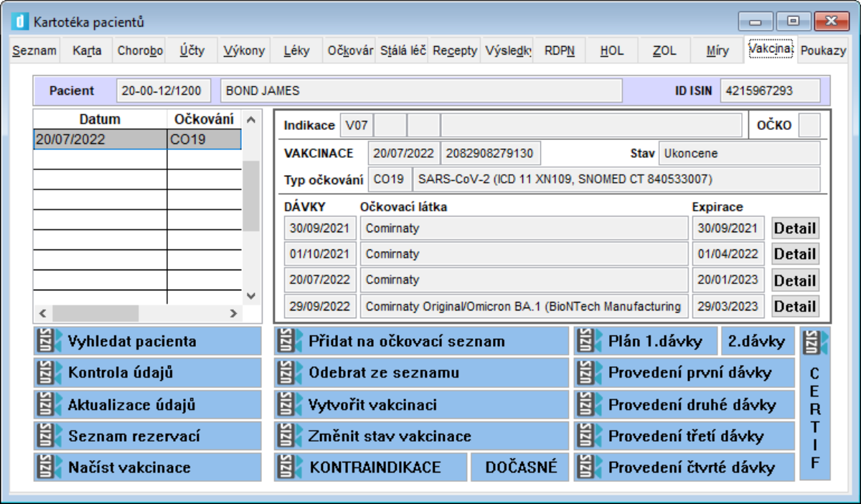861x504 pixels.
Task: Create a vaccination with Vytvořit vakcinaci
Action: (x=421, y=404)
